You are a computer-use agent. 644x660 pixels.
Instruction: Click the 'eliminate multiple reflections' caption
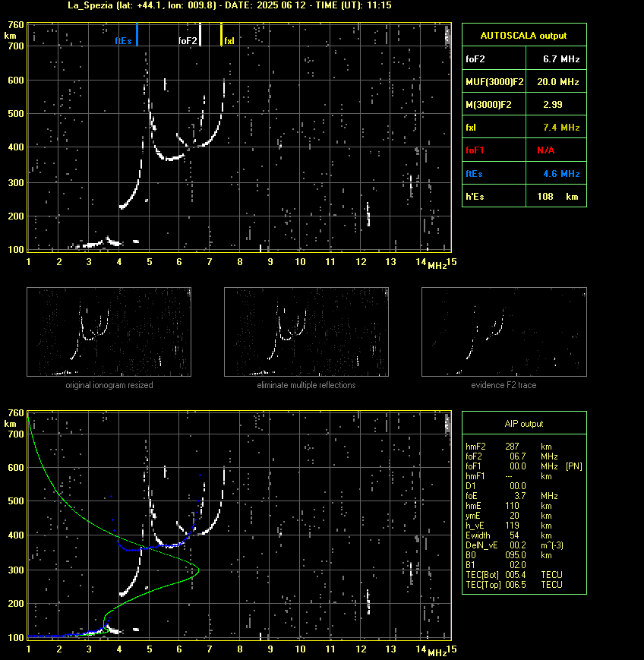[x=306, y=385]
